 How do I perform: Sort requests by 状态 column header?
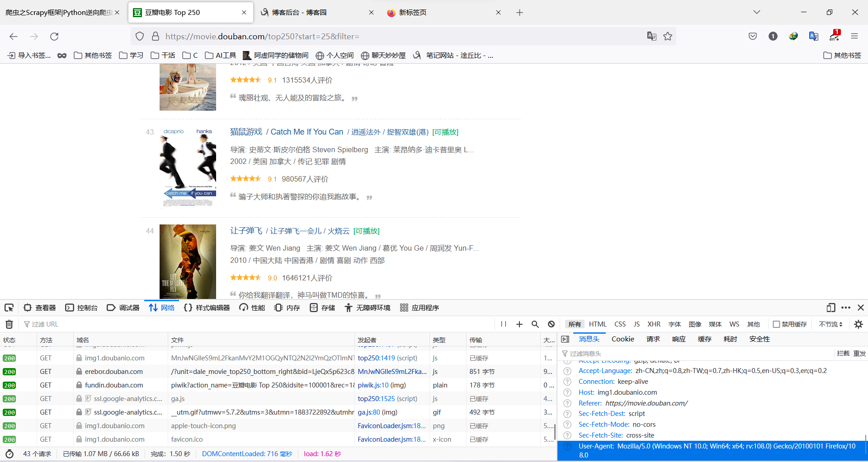tap(18, 340)
